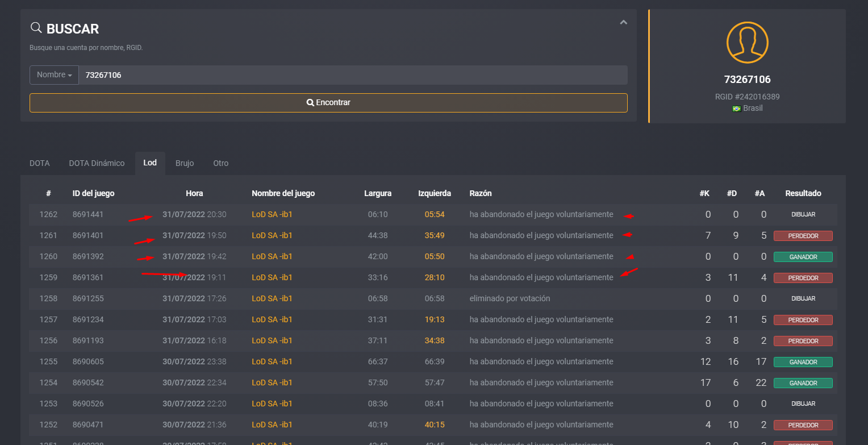Click the ID del juego column header
868x445 pixels.
click(x=94, y=193)
